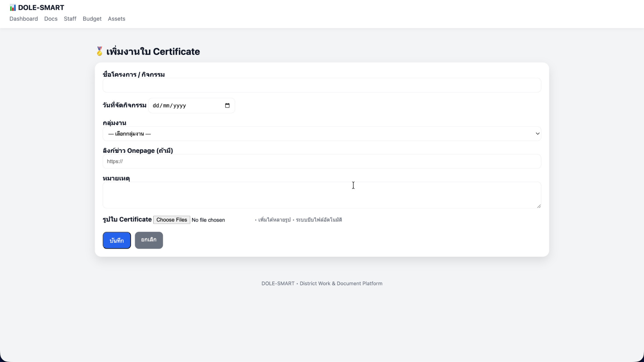Screen dimensions: 644x362
Task: Open the Assets menu link
Action: [x=116, y=19]
